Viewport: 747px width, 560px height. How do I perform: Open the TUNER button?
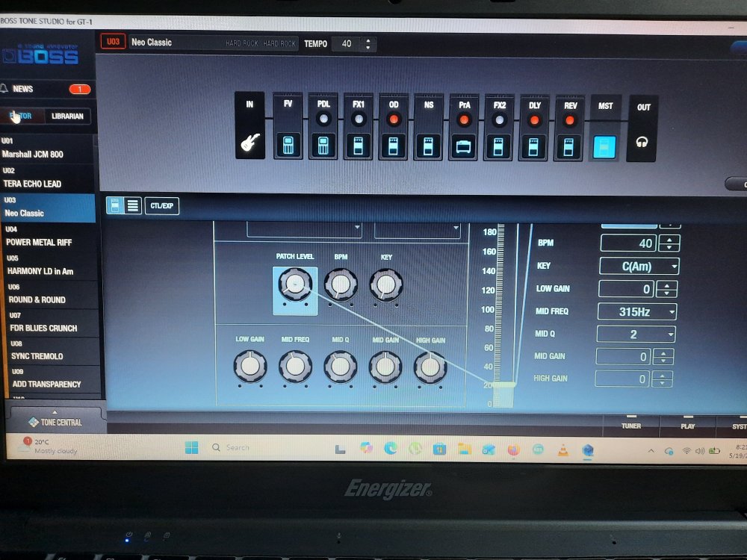[631, 425]
